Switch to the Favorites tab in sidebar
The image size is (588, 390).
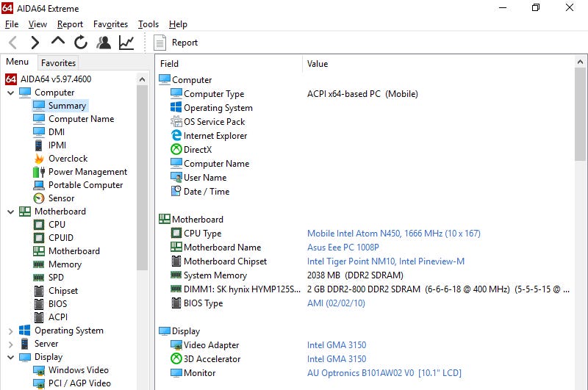pos(58,63)
